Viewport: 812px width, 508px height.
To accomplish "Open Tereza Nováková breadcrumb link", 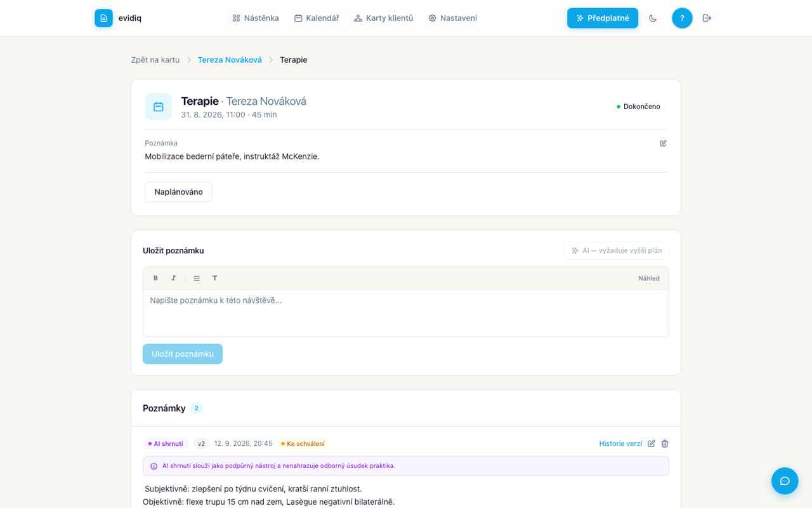I will coord(230,60).
